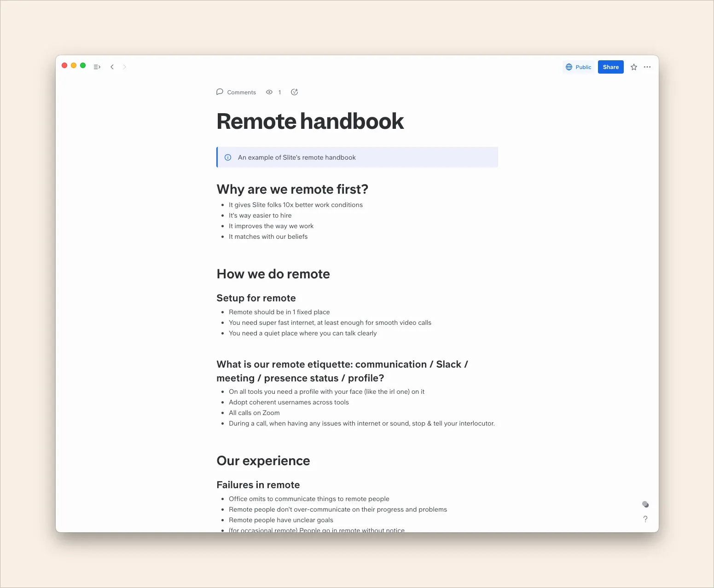This screenshot has height=588, width=714.
Task: Go back with the left arrow
Action: [x=112, y=67]
